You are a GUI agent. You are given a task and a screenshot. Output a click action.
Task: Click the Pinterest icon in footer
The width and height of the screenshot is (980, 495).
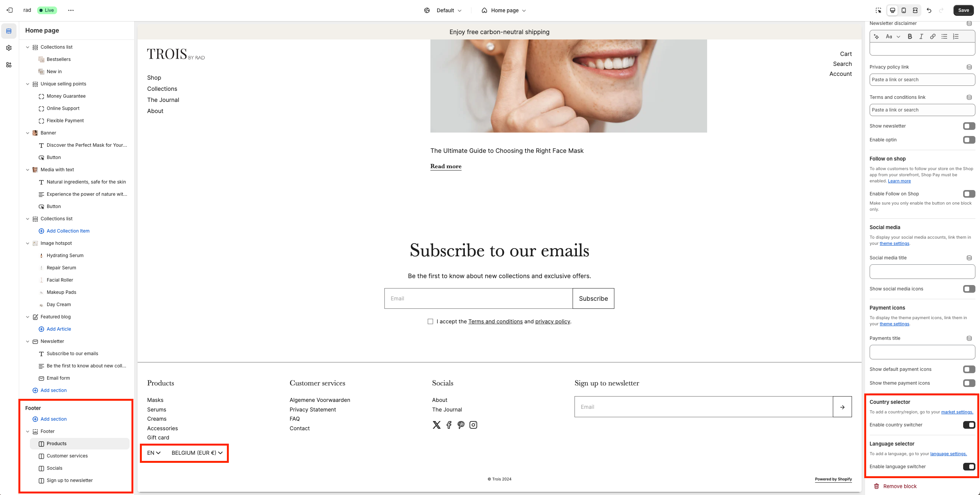(x=461, y=425)
